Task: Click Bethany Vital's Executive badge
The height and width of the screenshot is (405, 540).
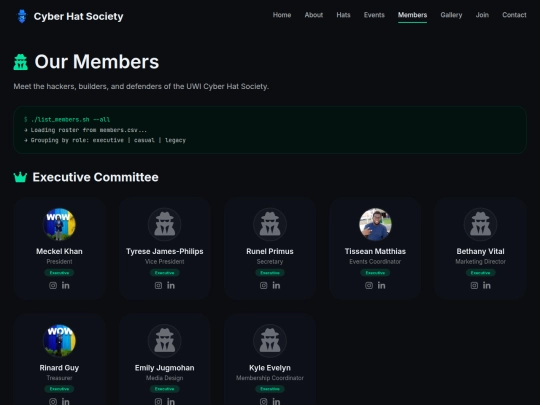Action: tap(480, 273)
